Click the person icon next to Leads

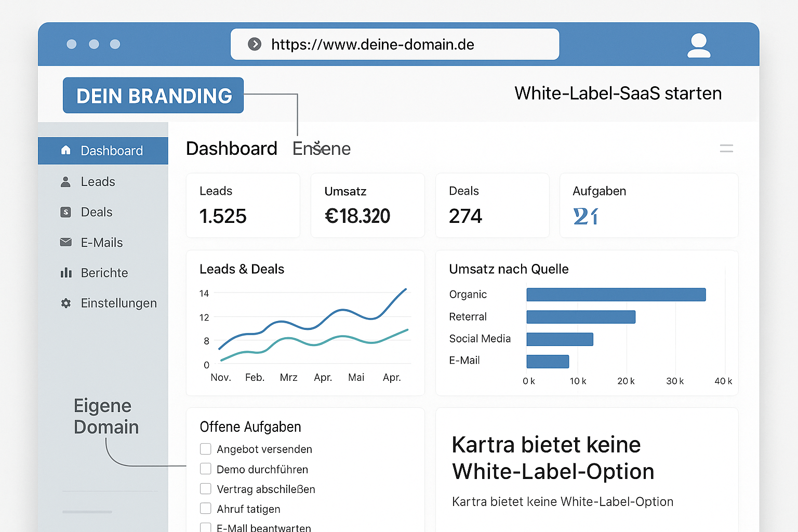(65, 182)
